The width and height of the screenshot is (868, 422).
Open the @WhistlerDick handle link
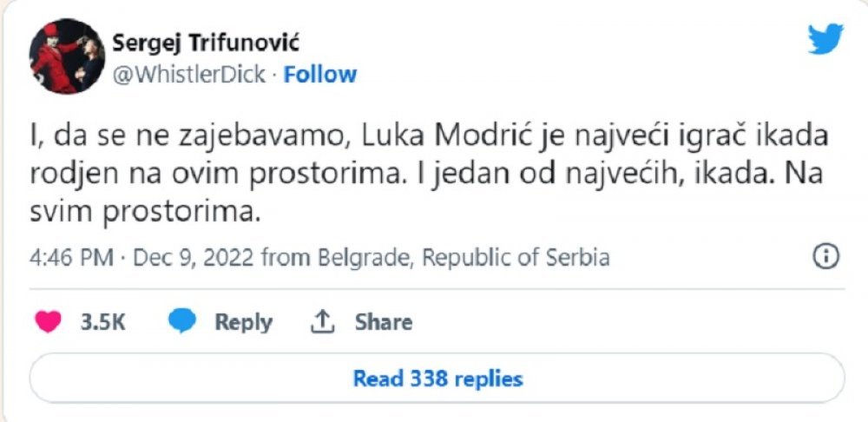pos(188,75)
